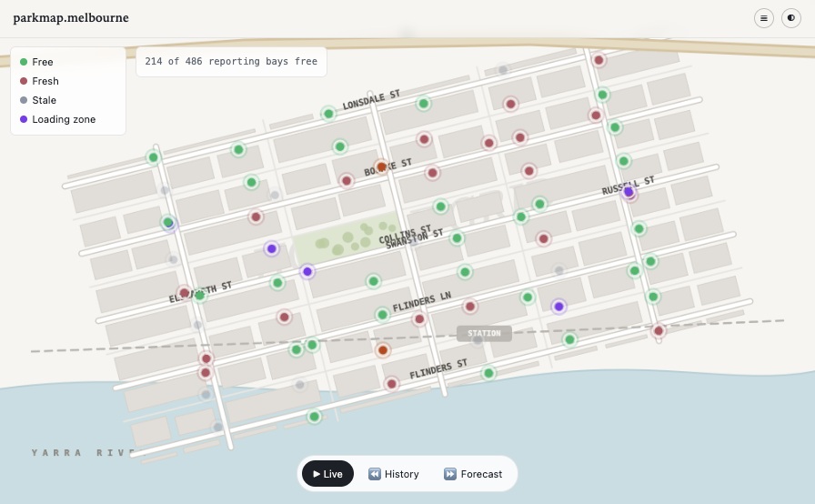Toggle the Free legend filter

pos(36,62)
